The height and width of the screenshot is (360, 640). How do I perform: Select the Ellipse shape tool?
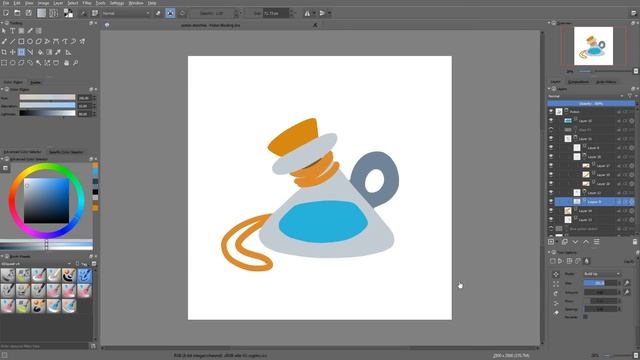pyautogui.click(x=30, y=41)
